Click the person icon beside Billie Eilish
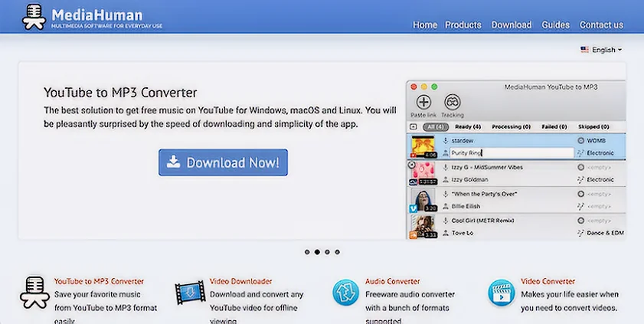The image size is (644, 324). [445, 206]
